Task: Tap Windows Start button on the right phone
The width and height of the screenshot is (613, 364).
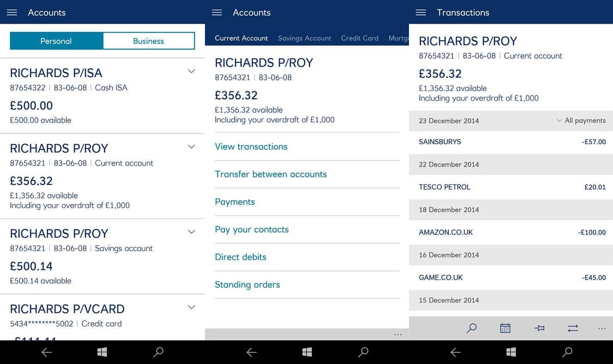Action: click(511, 352)
